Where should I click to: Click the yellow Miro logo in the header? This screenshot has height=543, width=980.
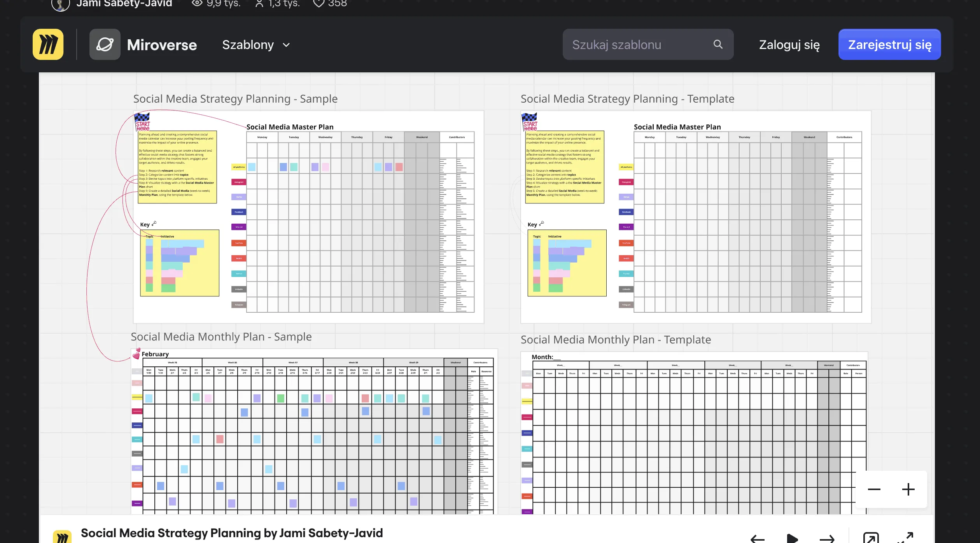[48, 44]
